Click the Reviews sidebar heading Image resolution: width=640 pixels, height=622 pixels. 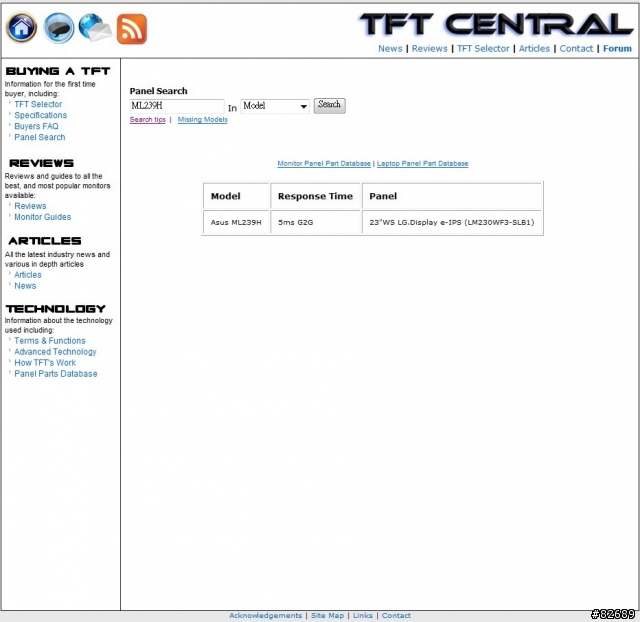pos(41,163)
